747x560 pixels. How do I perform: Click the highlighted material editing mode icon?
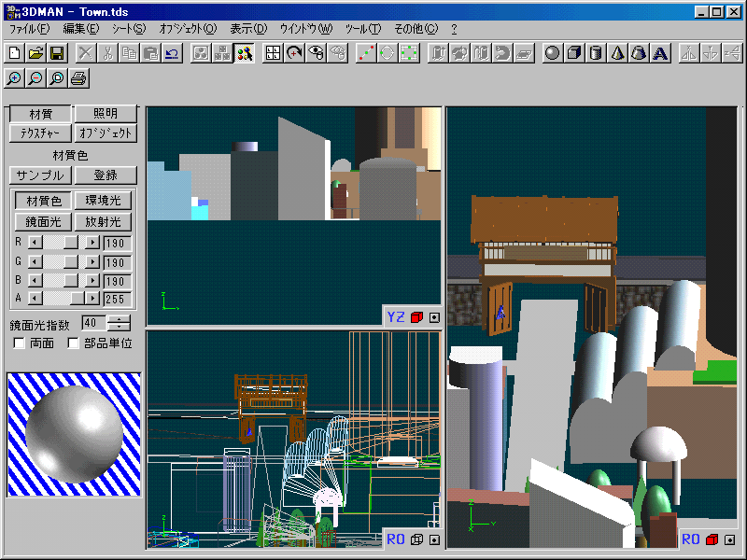[x=245, y=53]
